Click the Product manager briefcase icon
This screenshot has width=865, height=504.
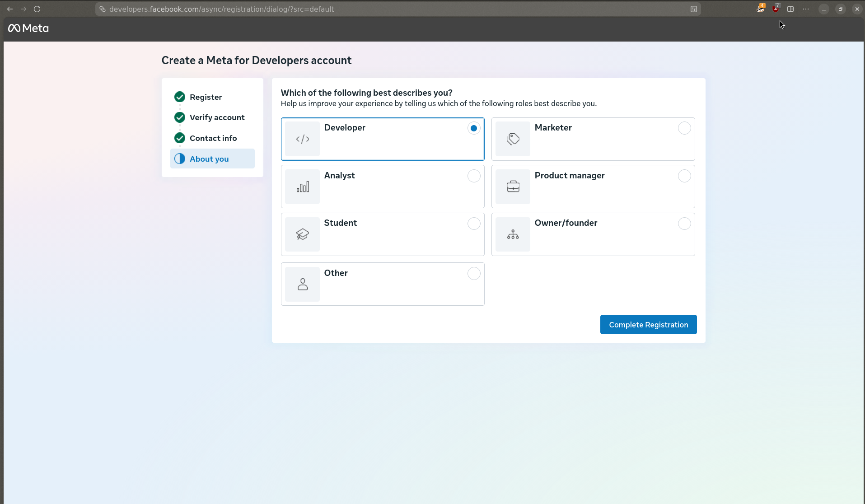513,187
